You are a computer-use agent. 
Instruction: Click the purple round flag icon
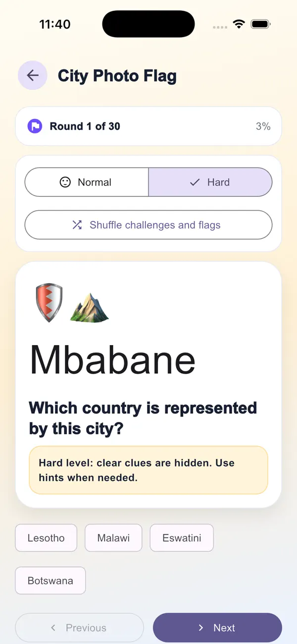point(35,126)
